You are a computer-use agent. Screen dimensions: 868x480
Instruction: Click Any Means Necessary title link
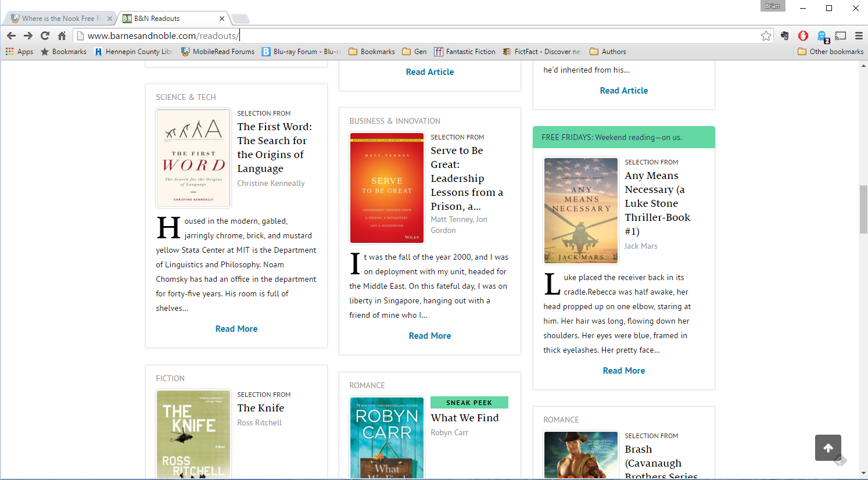pyautogui.click(x=658, y=203)
